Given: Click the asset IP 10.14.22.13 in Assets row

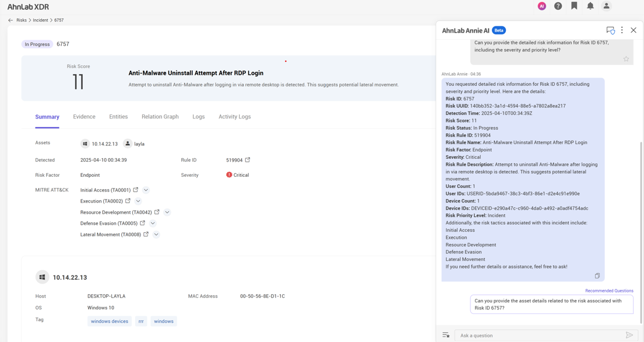Looking at the screenshot, I should click(105, 144).
